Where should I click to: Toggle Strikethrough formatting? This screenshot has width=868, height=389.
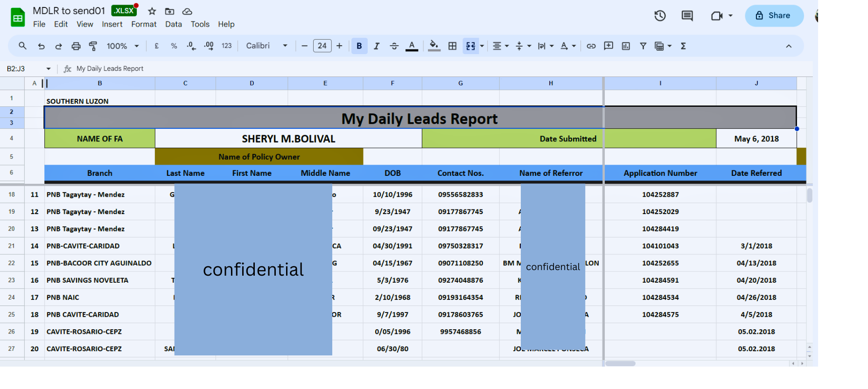coord(394,46)
